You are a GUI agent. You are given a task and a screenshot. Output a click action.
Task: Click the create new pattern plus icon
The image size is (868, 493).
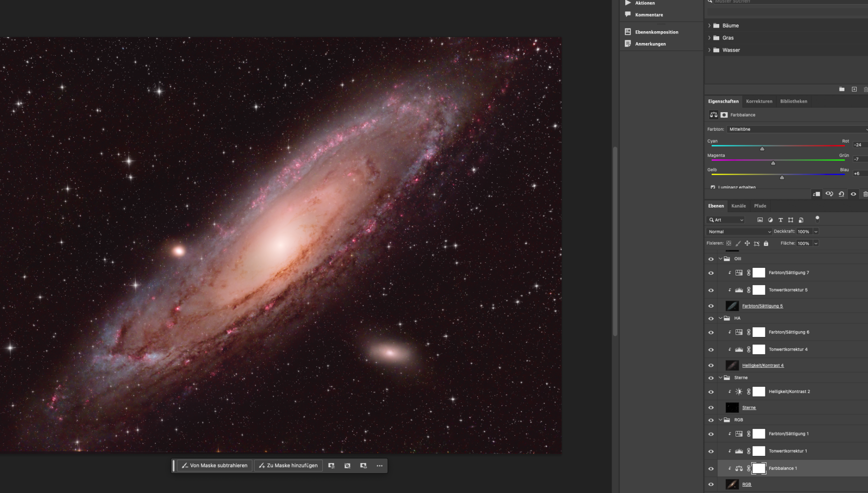854,90
